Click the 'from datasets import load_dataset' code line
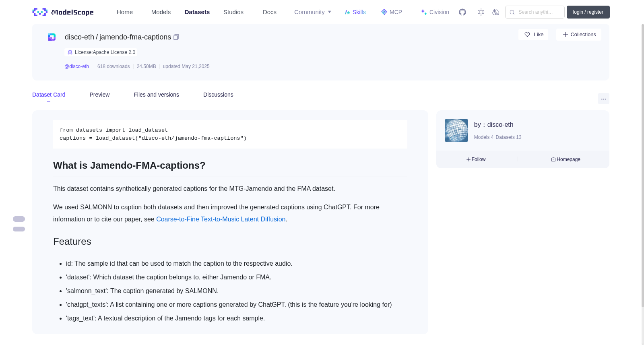The height and width of the screenshot is (345, 644). 114,130
